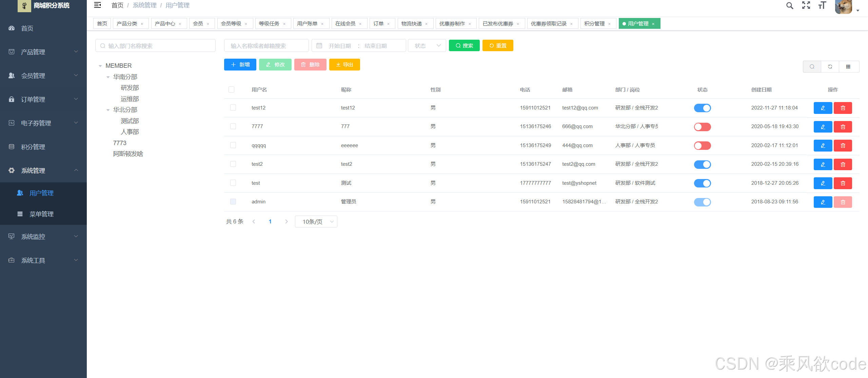Open the font size setting icon
Viewport: 868px width, 378px height.
(x=822, y=5)
